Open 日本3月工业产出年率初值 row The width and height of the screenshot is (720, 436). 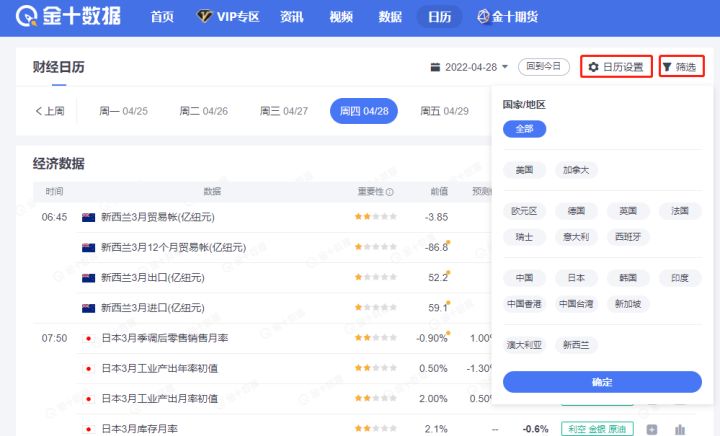coord(159,369)
